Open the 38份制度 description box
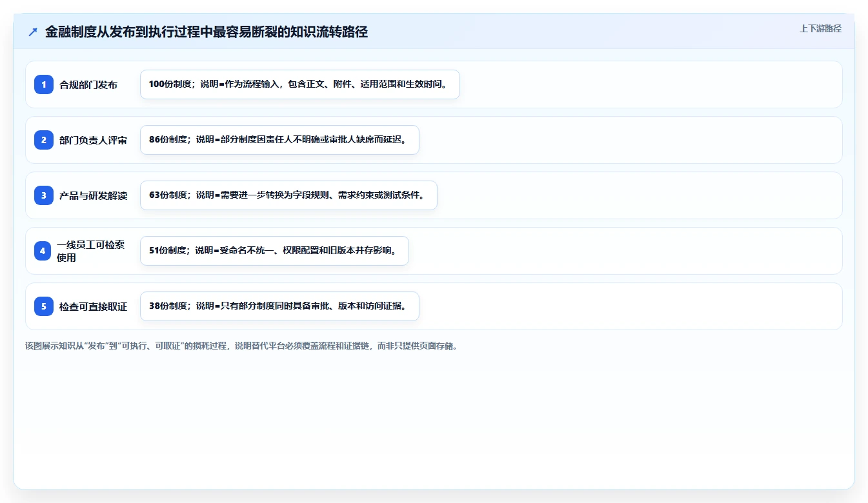The height and width of the screenshot is (503, 868). (x=279, y=306)
